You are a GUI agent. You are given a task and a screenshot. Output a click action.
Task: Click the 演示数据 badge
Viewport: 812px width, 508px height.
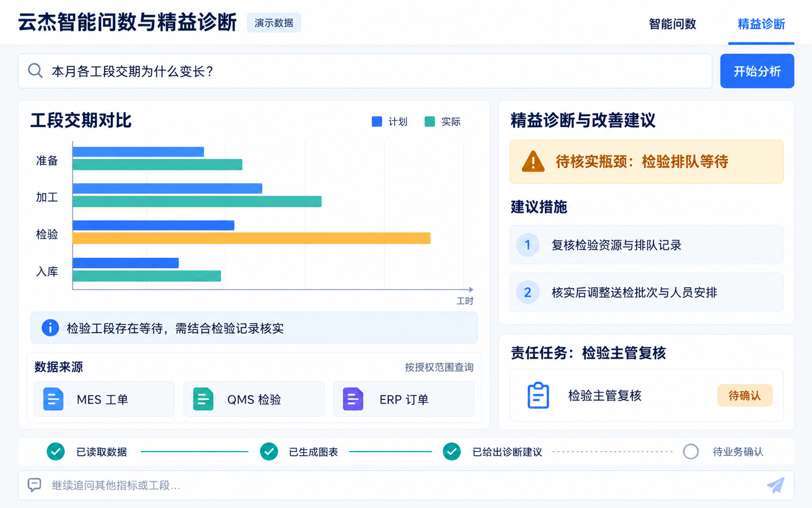[274, 23]
